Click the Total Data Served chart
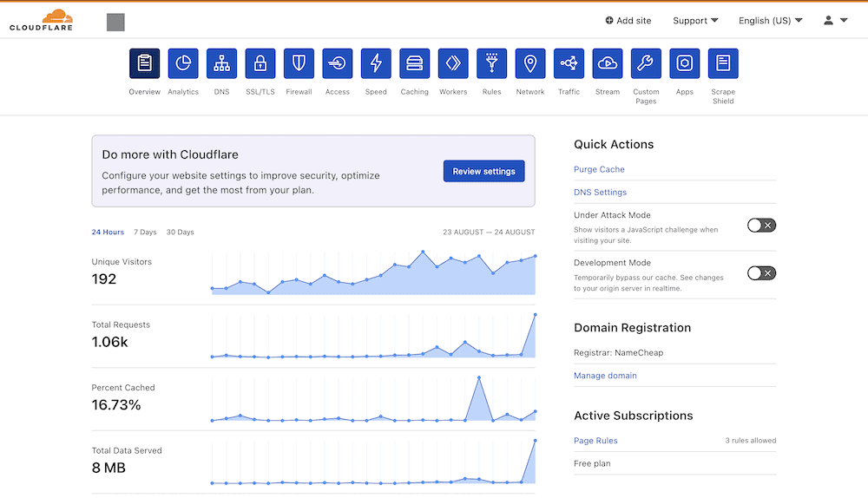 click(373, 462)
